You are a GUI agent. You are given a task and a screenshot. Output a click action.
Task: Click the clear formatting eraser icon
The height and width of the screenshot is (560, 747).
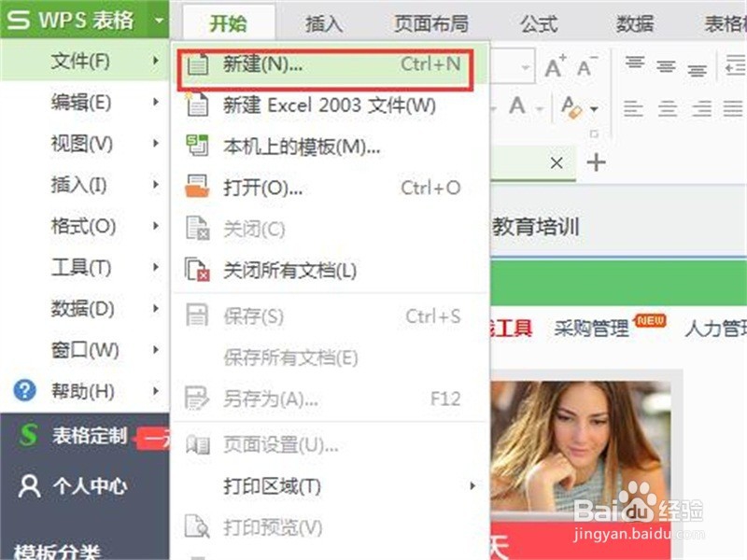coord(571,107)
